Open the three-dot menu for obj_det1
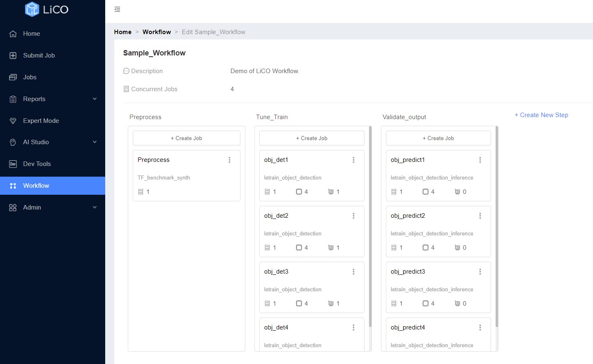This screenshot has width=593, height=364. click(x=353, y=160)
